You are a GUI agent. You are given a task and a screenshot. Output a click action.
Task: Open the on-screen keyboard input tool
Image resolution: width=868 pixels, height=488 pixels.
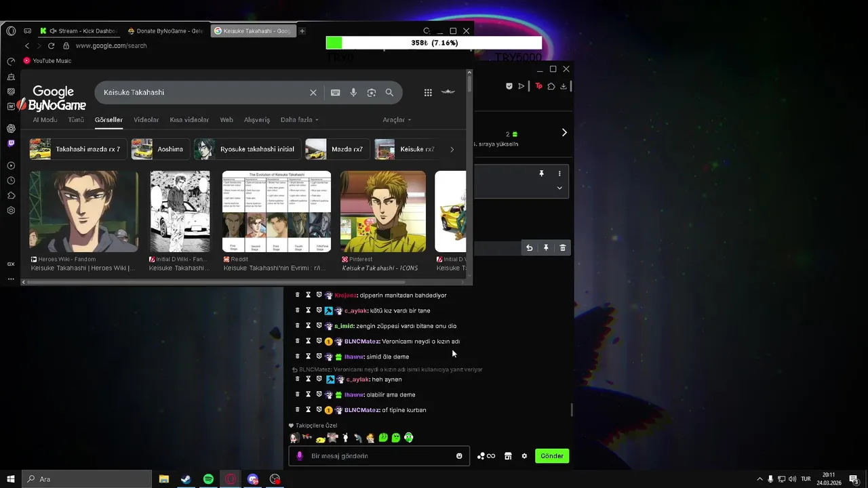335,92
